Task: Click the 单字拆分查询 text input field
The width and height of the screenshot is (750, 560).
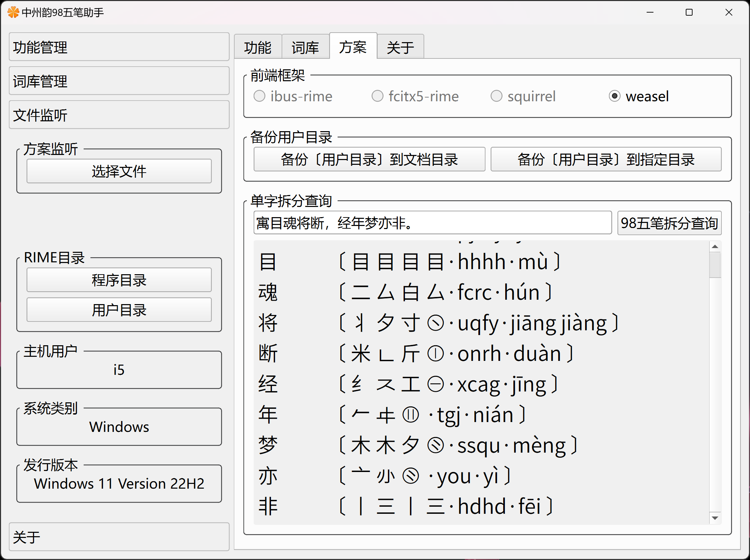Action: (432, 223)
